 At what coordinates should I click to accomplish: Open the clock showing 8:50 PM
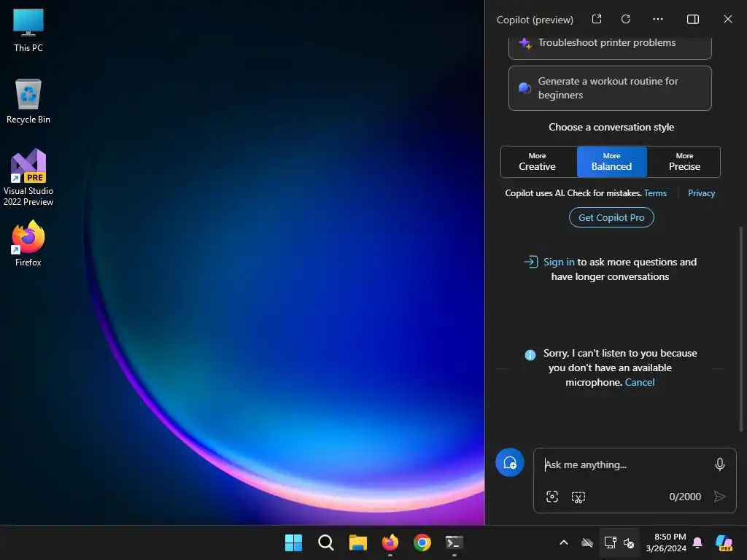666,542
